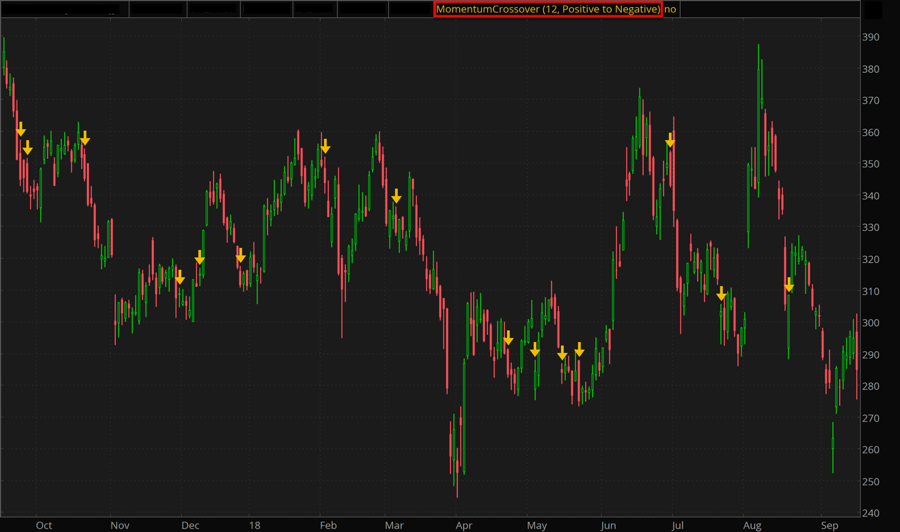Click the 240 price level on axis
900x532 pixels.
pyautogui.click(x=870, y=513)
